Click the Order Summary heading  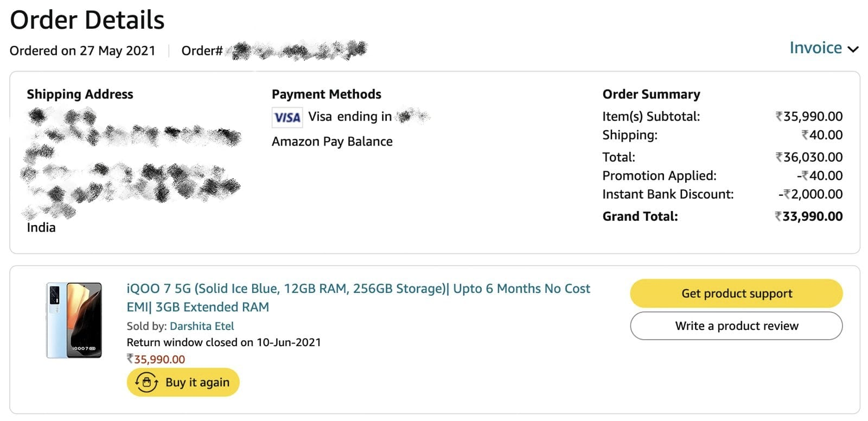point(651,94)
